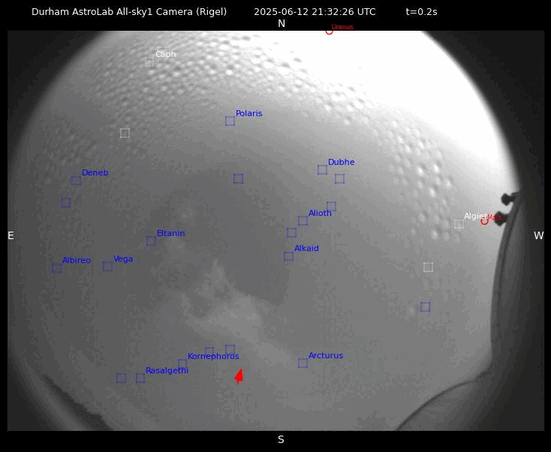Click the Durham AstroLab All-sky1 Camera title
This screenshot has height=452, width=551.
click(x=129, y=12)
